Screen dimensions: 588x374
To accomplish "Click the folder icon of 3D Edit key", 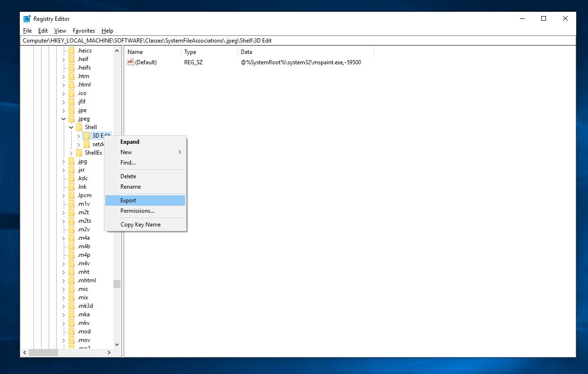I will 86,136.
